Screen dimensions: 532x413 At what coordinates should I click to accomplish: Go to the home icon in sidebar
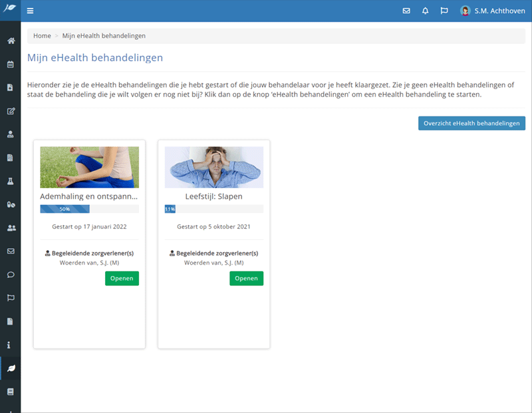pos(11,41)
